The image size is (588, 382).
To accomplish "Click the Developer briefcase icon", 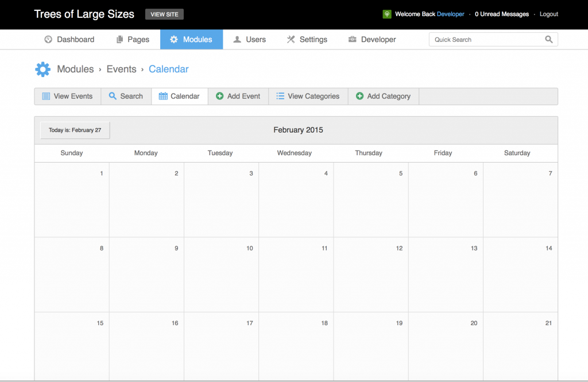I will coord(352,40).
